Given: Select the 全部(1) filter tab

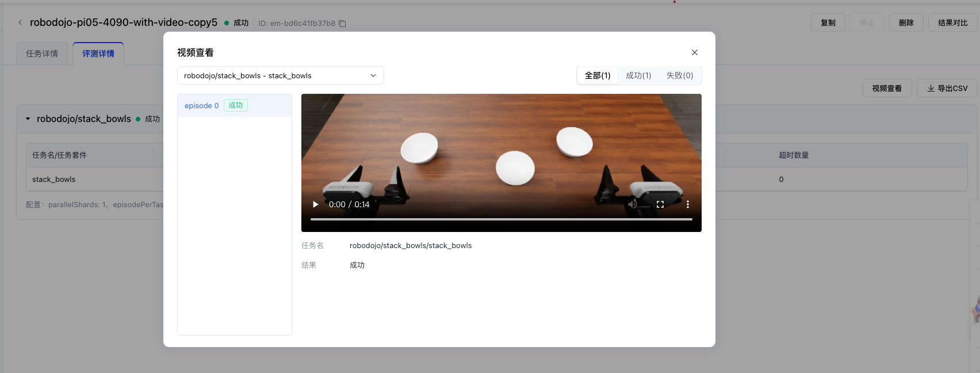Looking at the screenshot, I should click(x=598, y=75).
